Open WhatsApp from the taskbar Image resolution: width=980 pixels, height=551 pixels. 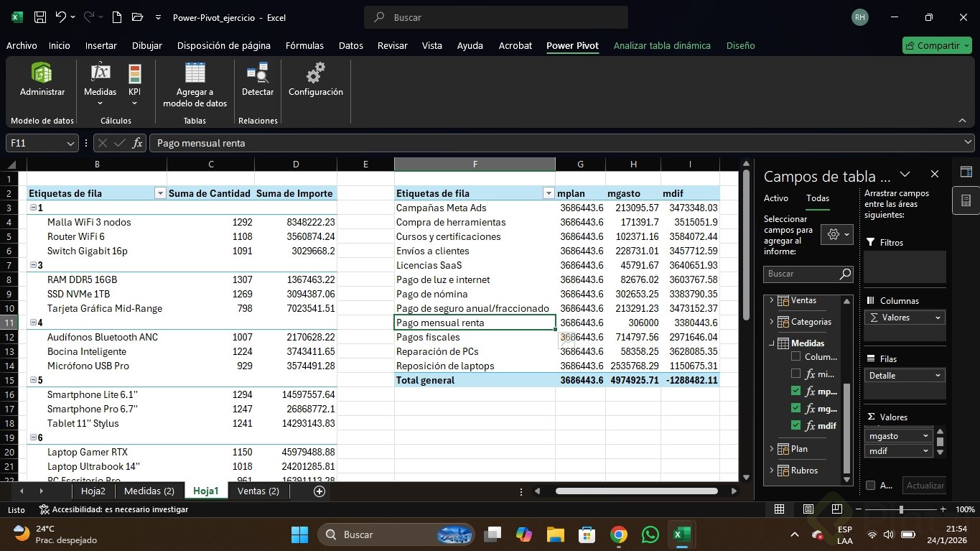click(650, 534)
